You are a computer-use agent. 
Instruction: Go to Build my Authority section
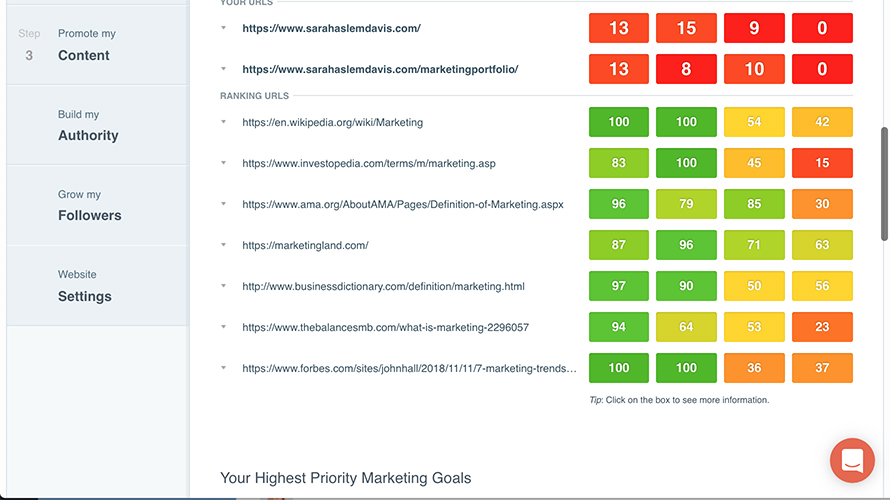click(x=88, y=126)
